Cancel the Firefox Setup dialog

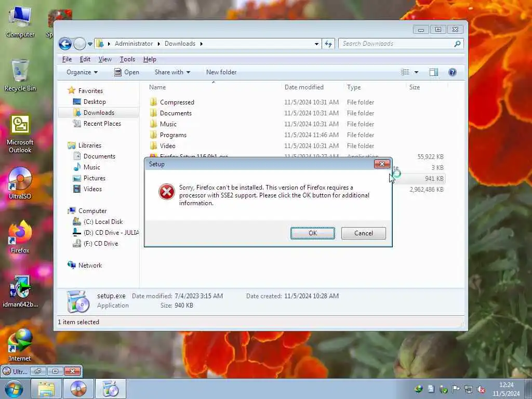pos(363,233)
